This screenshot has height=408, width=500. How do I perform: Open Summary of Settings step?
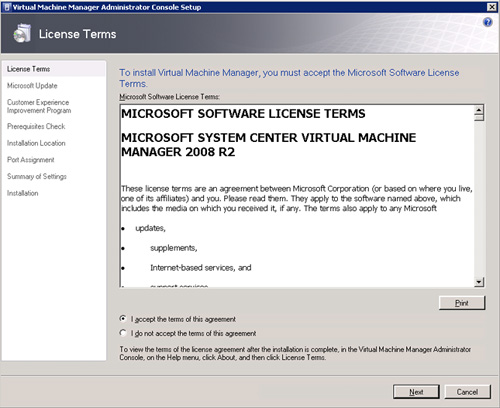click(x=37, y=176)
